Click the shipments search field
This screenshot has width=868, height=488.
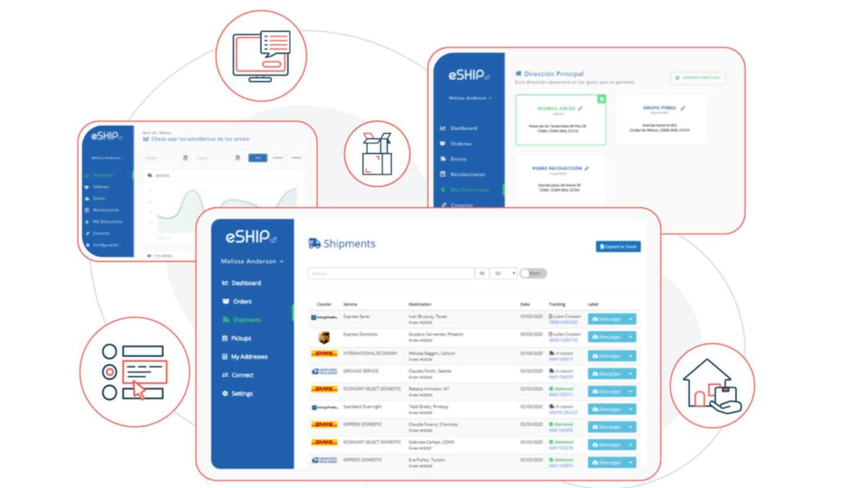coord(391,273)
